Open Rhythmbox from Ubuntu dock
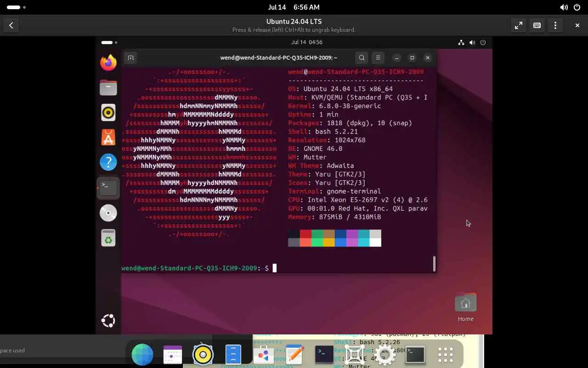This screenshot has height=368, width=588. (x=108, y=112)
